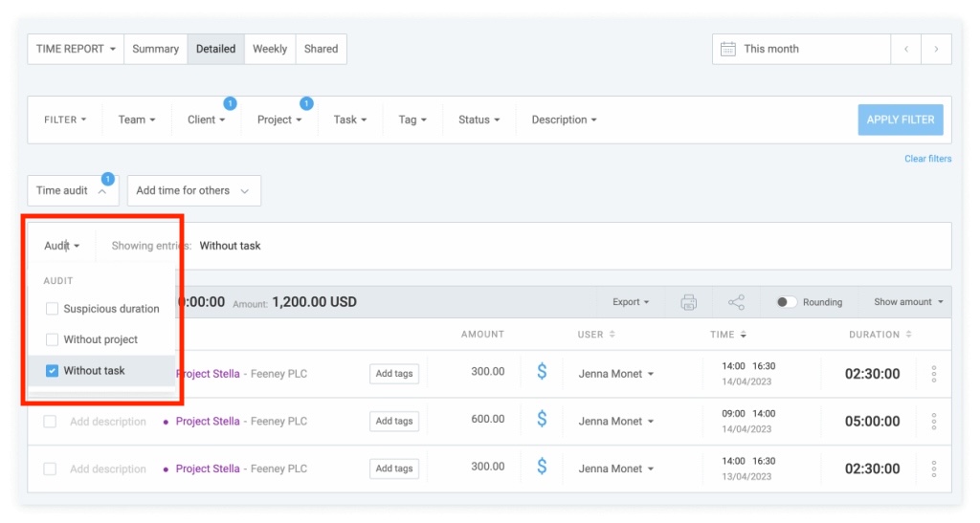The height and width of the screenshot is (523, 980).
Task: Enable the Without project audit option
Action: pos(53,339)
